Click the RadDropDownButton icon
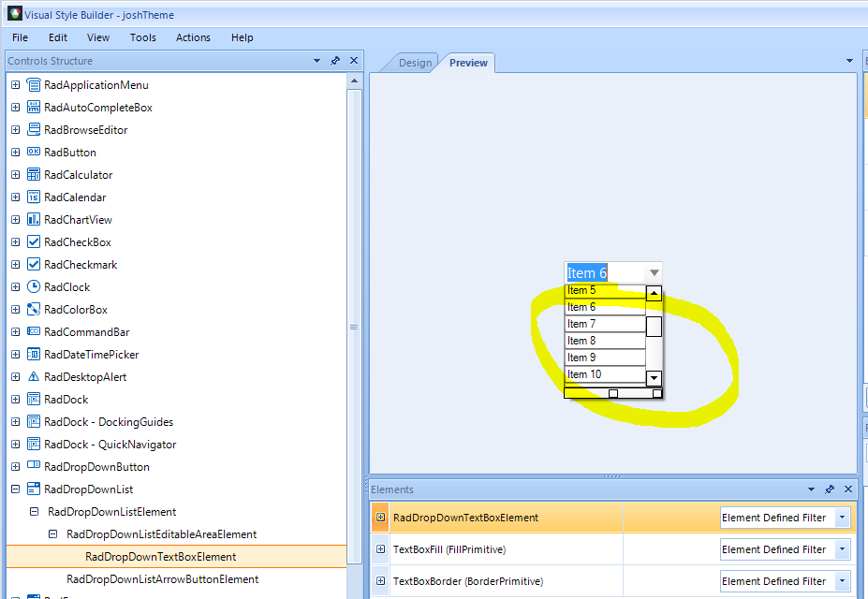 coord(34,465)
